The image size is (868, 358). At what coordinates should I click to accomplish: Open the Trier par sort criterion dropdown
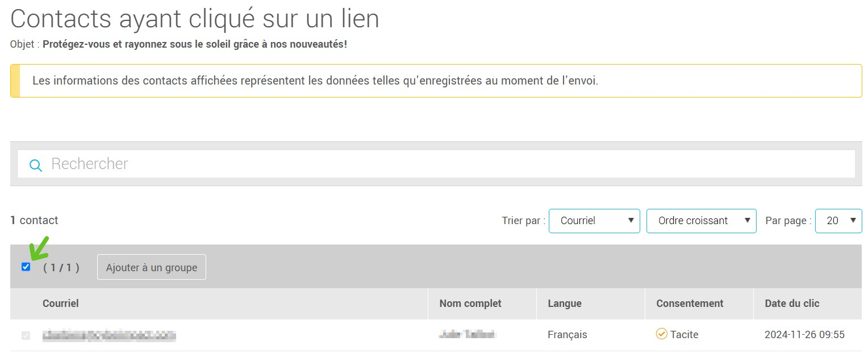tap(594, 221)
